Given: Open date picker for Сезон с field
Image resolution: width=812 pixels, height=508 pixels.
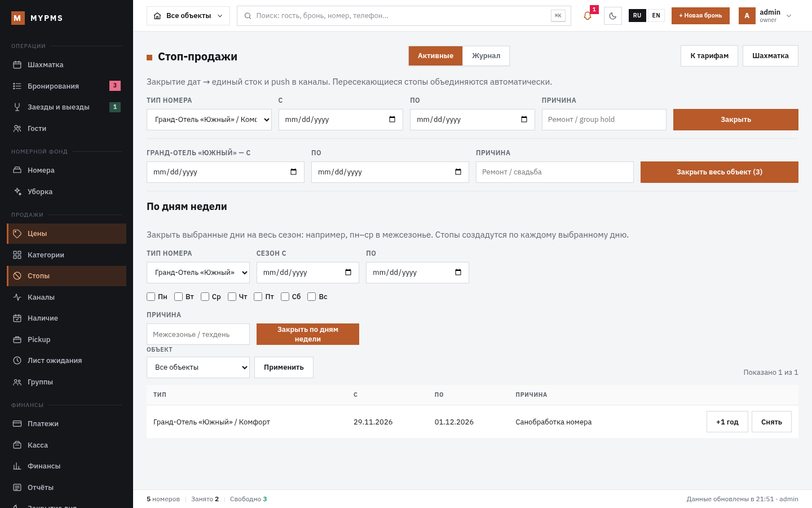Looking at the screenshot, I should point(348,273).
